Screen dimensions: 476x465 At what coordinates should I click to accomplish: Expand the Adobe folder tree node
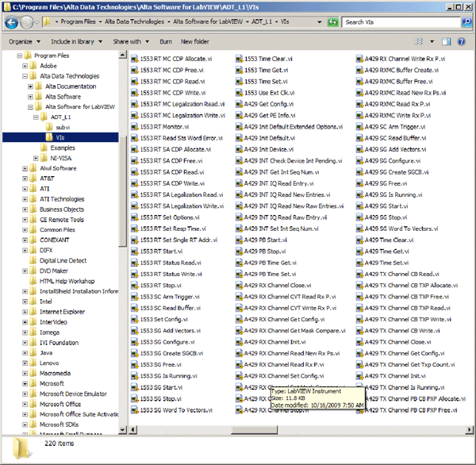(x=25, y=67)
